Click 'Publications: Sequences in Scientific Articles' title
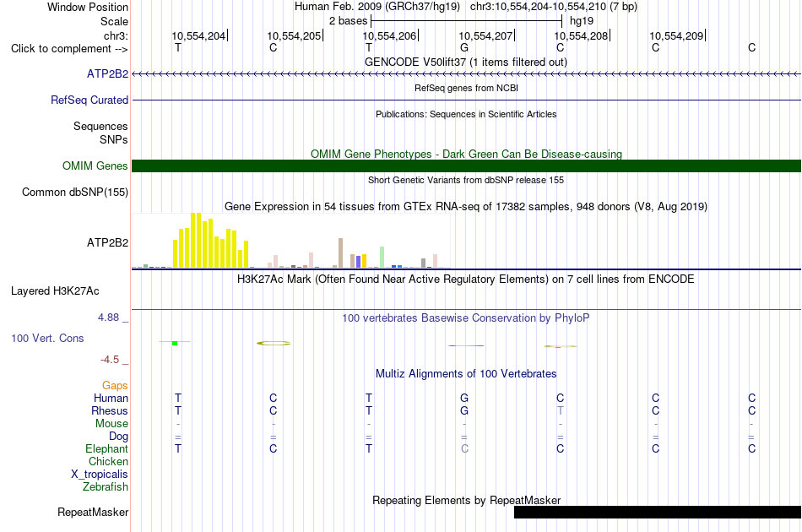Image resolution: width=802 pixels, height=532 pixels. click(x=466, y=114)
